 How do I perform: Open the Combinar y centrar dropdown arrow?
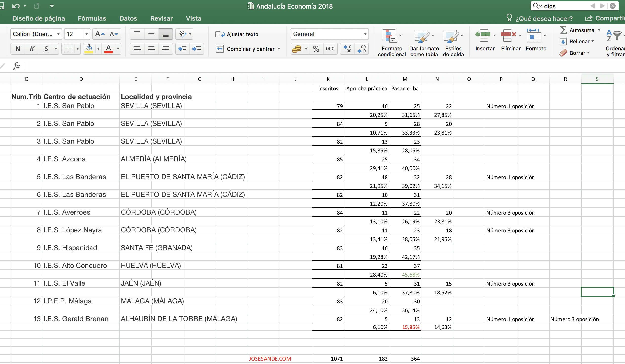tap(279, 49)
